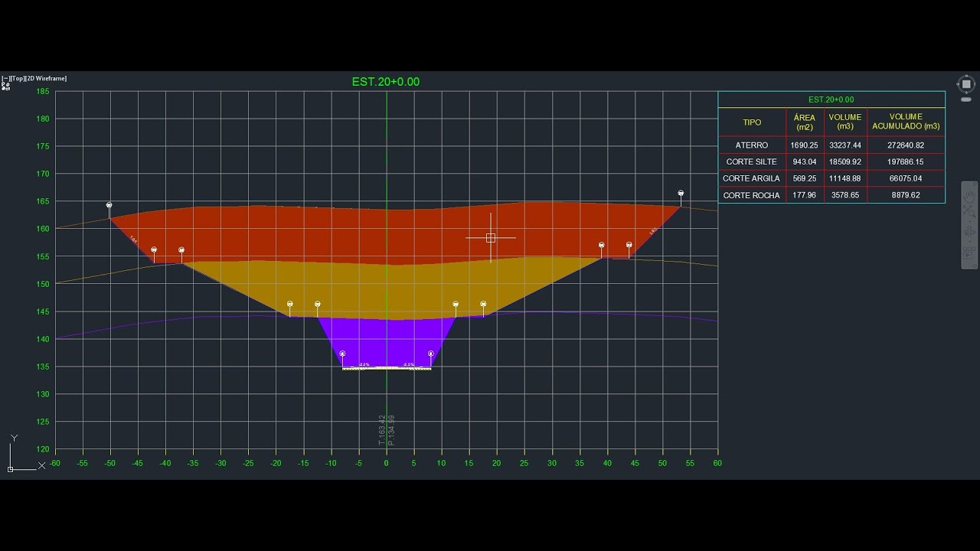Click the volume value 11148.88
Viewport: 980px width, 551px height.
tap(845, 179)
